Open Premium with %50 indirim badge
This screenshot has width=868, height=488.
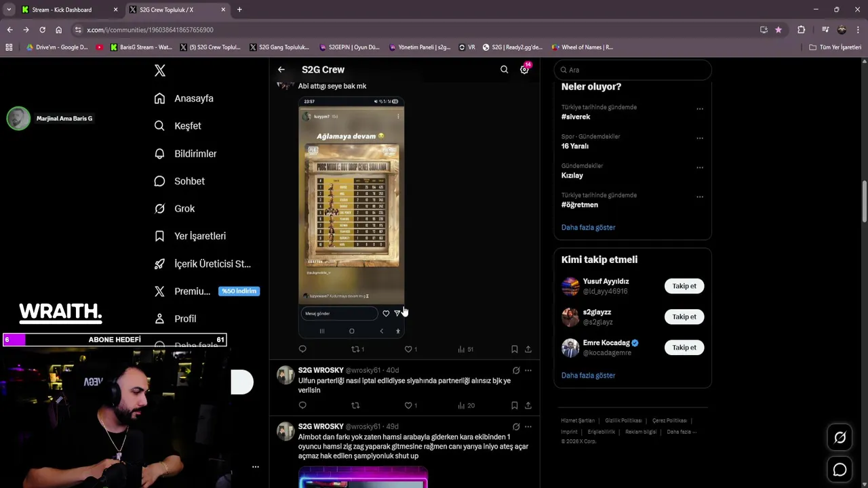coord(207,291)
